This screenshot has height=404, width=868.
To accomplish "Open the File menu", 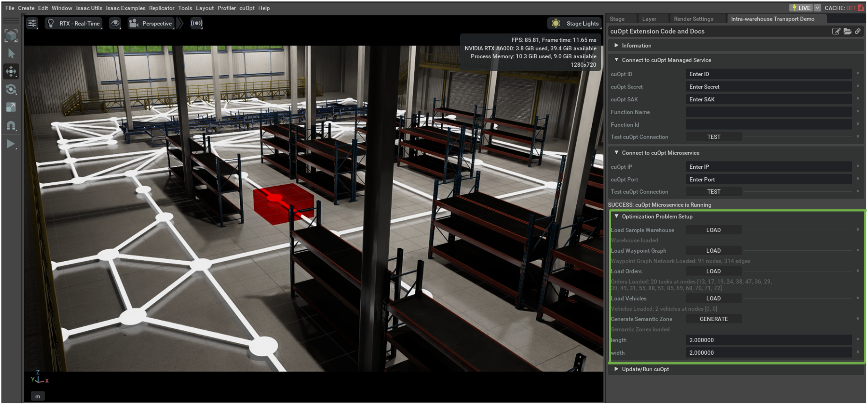I will 10,8.
